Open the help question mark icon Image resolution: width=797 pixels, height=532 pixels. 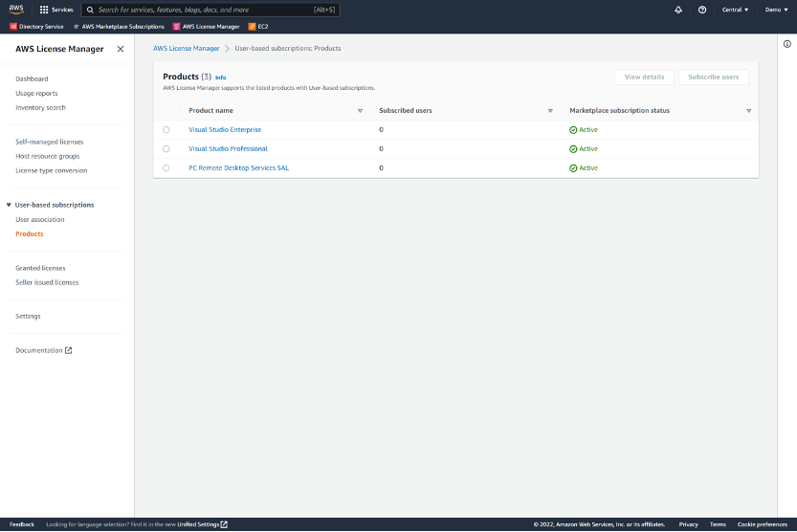pos(702,10)
